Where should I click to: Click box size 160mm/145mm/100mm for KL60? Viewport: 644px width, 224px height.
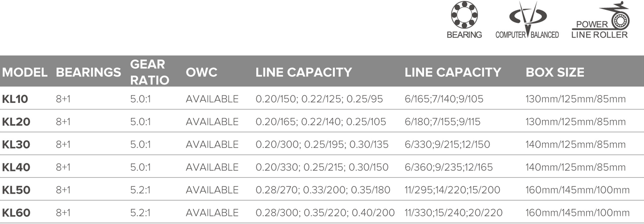coord(578,212)
